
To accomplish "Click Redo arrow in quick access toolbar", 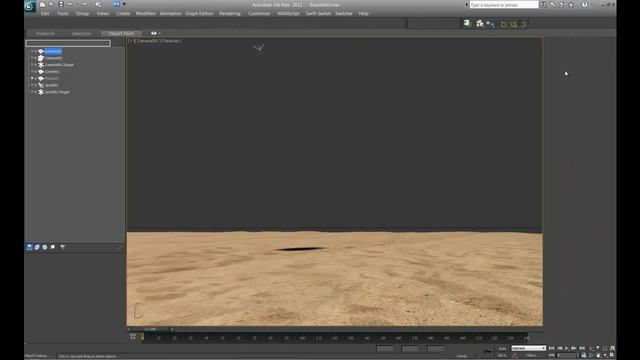I will 84,4.
